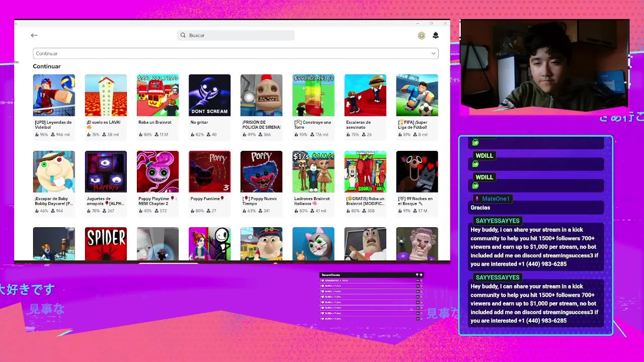Click '11 M' player count under Roba un Brainrot
The image size is (644, 362).
(164, 135)
